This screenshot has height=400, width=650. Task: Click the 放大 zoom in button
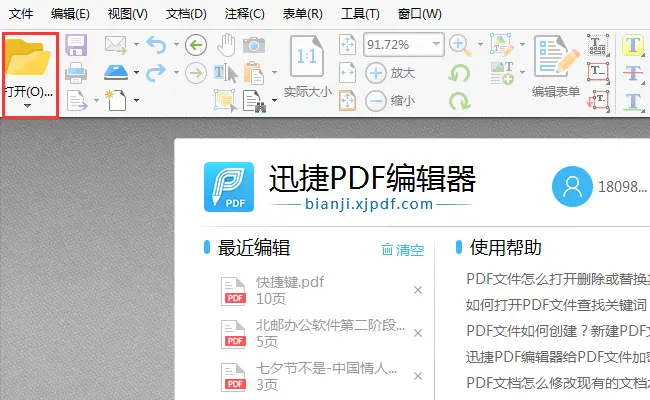tap(390, 73)
